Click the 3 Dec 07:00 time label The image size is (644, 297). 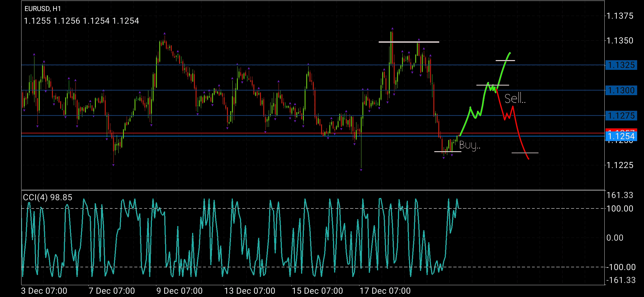point(44,291)
